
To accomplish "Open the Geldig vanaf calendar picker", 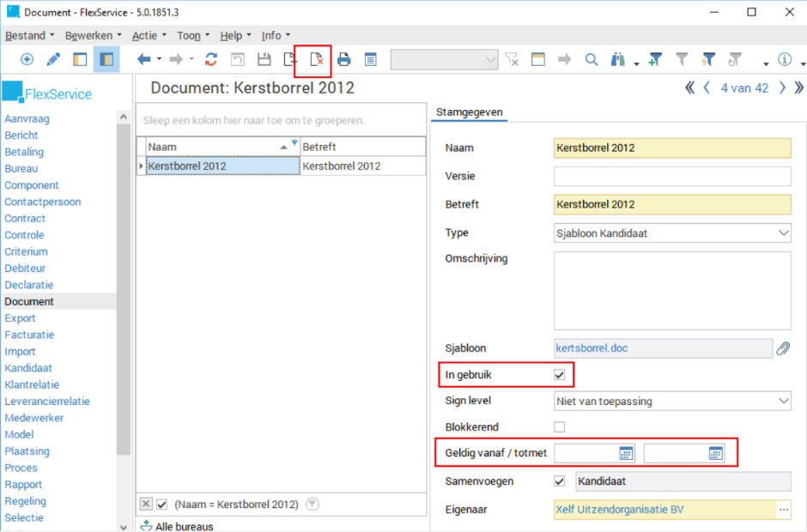I will [x=626, y=453].
